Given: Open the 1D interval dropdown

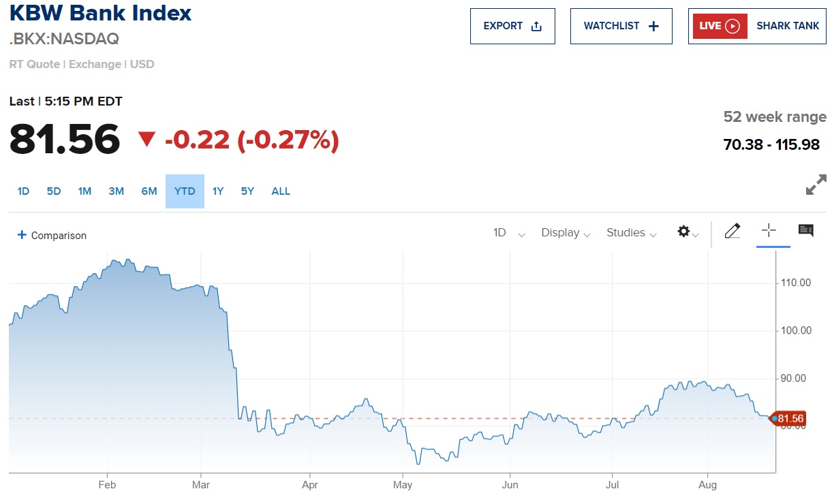Looking at the screenshot, I should coord(508,233).
